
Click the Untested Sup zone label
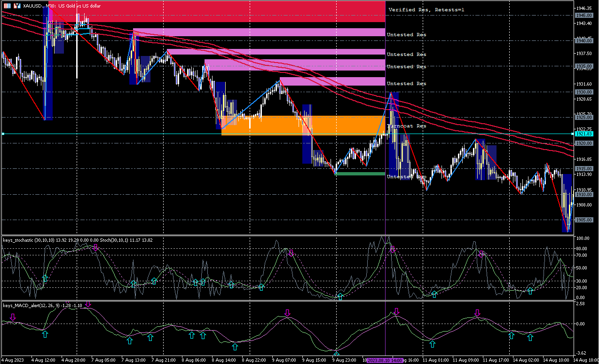(x=406, y=177)
